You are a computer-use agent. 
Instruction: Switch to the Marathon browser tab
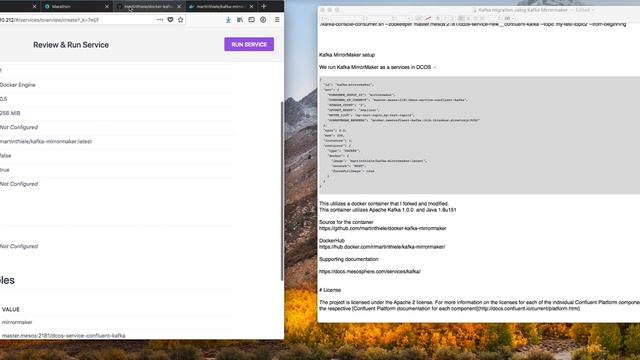[76, 7]
